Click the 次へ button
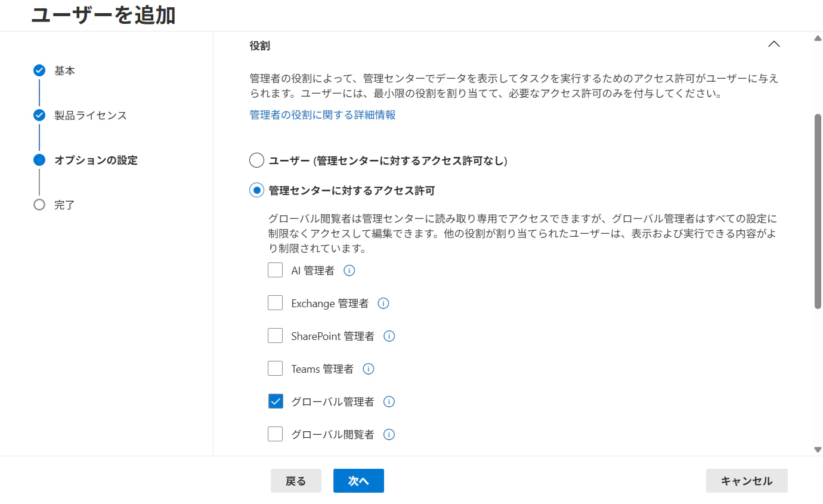The height and width of the screenshot is (504, 823). pos(358,480)
